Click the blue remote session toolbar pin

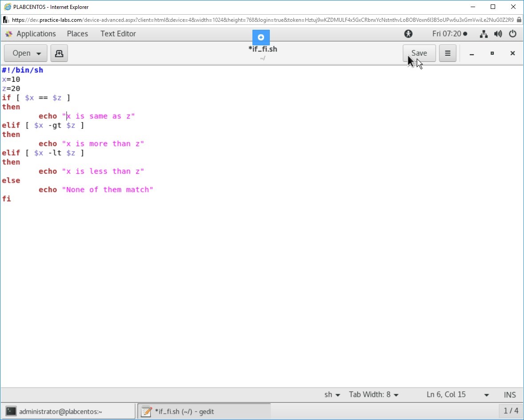coord(261,37)
